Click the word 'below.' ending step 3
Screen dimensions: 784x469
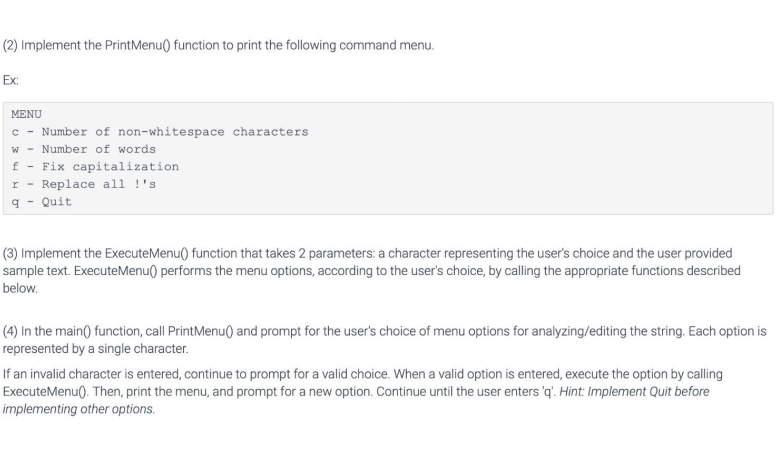tap(20, 288)
